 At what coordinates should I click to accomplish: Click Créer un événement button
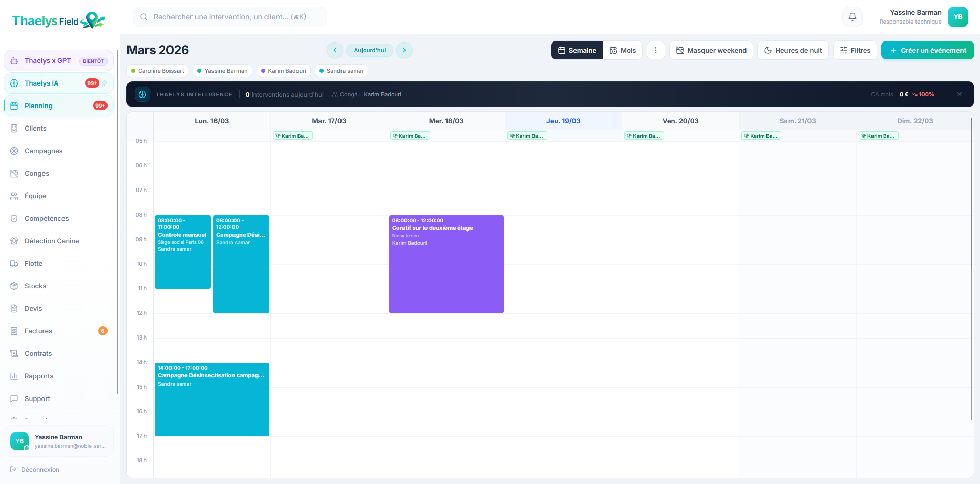point(927,50)
